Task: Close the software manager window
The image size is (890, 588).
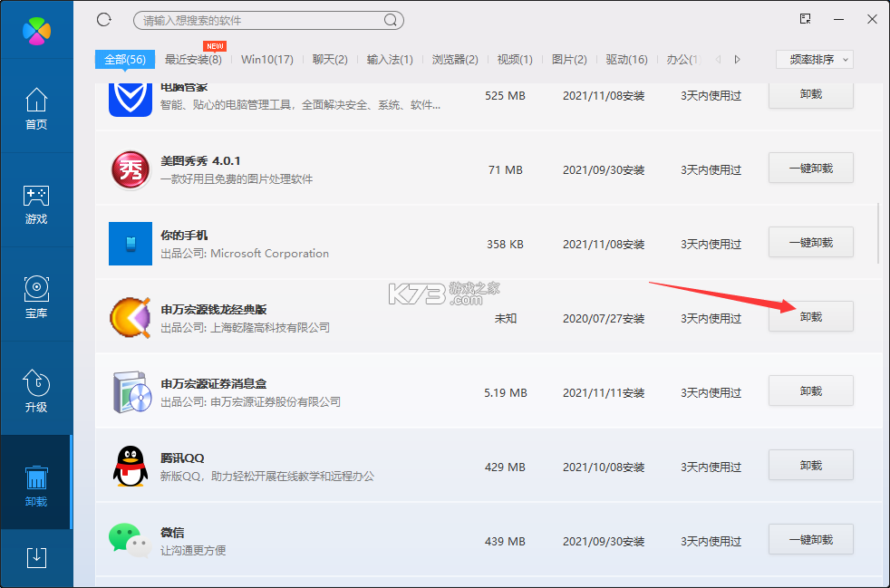Action: point(873,19)
